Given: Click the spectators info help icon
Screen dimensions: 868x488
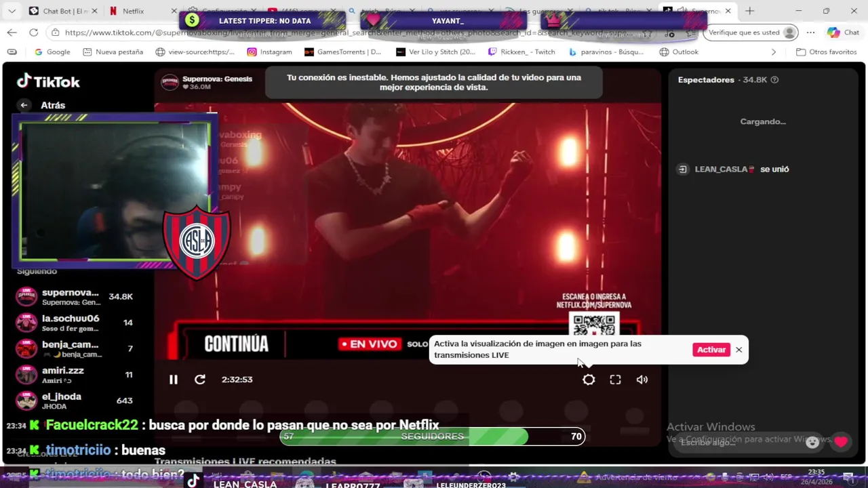Looking at the screenshot, I should pos(774,80).
